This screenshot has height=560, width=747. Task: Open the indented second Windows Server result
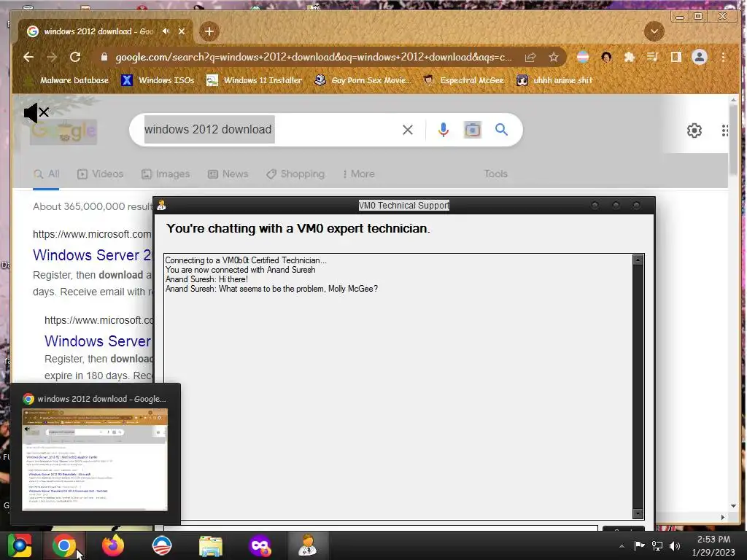click(x=98, y=341)
